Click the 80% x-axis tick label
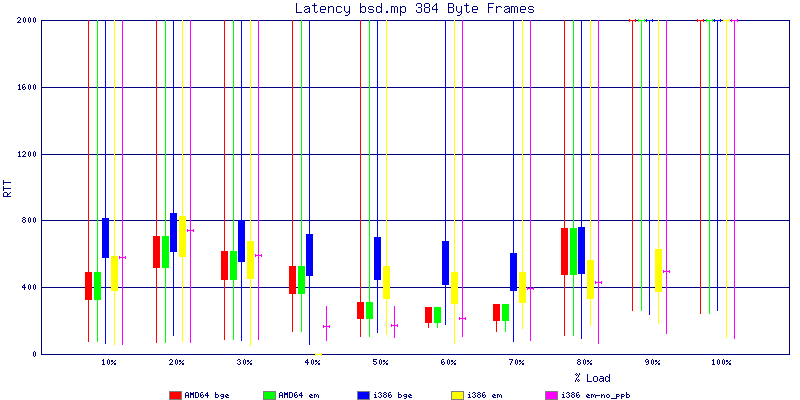The width and height of the screenshot is (800, 400). (x=585, y=362)
